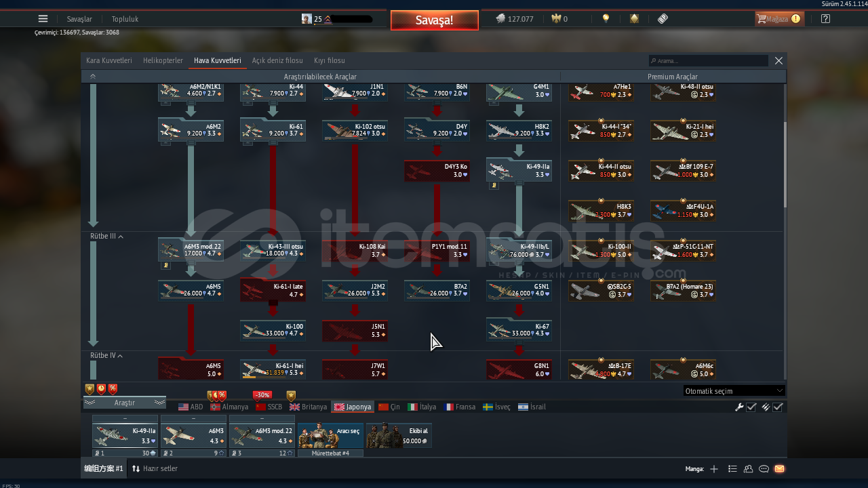Click the Manga plus icon
868x488 pixels.
[713, 468]
